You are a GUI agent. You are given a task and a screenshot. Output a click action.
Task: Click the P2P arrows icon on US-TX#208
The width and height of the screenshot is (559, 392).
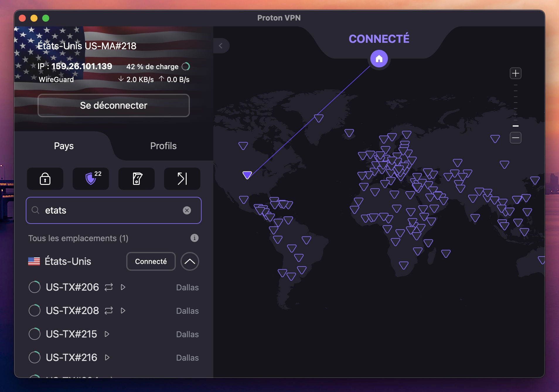coord(109,311)
